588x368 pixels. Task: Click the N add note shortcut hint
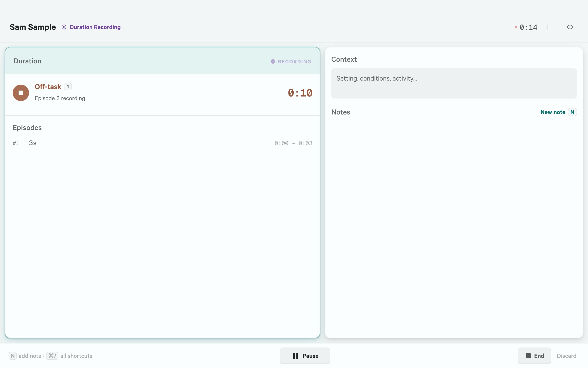coord(13,356)
